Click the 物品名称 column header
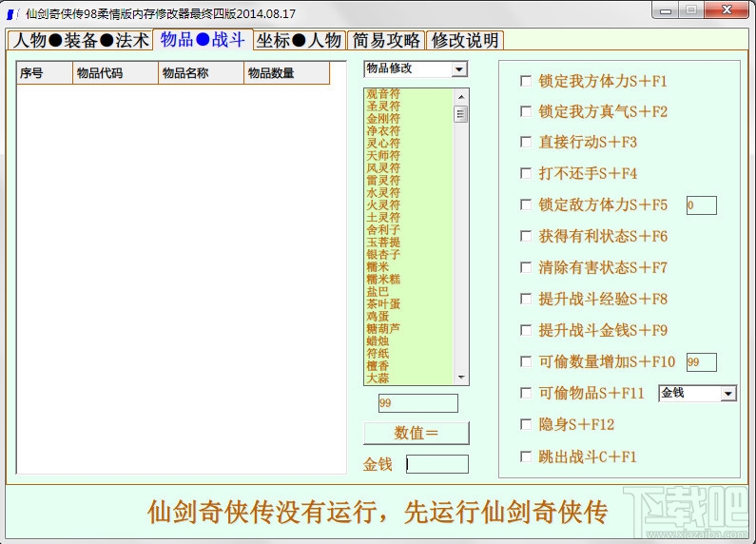The image size is (756, 544). tap(201, 73)
